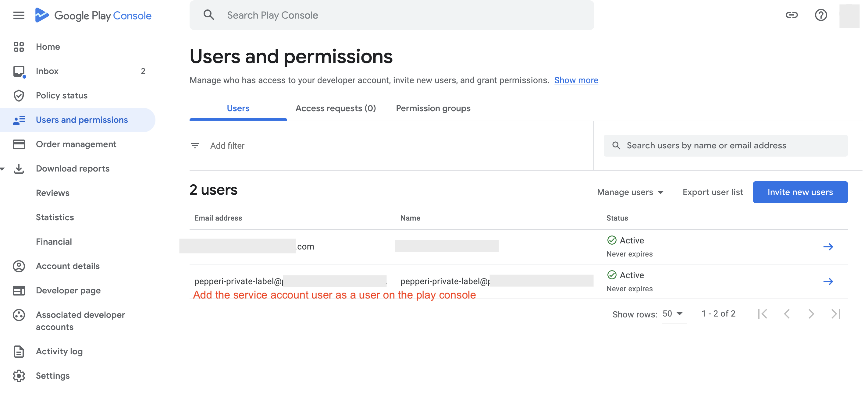Click Export user list
This screenshot has width=868, height=393.
coord(713,192)
